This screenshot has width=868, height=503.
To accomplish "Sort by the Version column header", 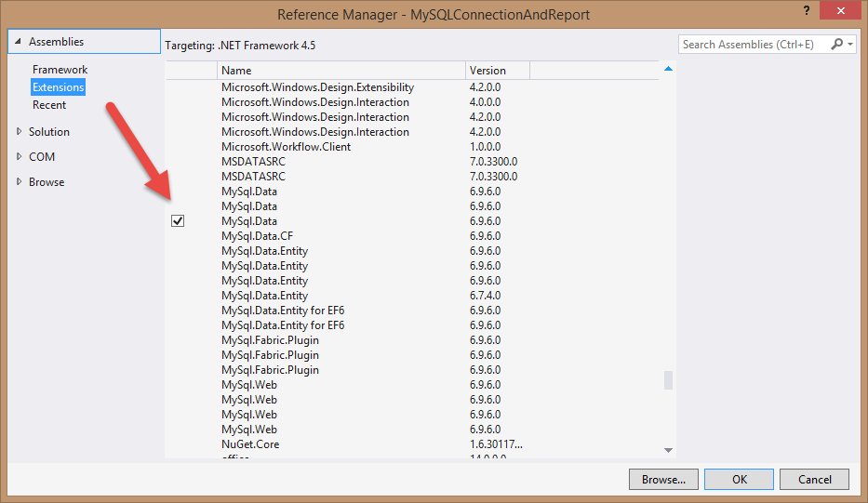I will [498, 71].
